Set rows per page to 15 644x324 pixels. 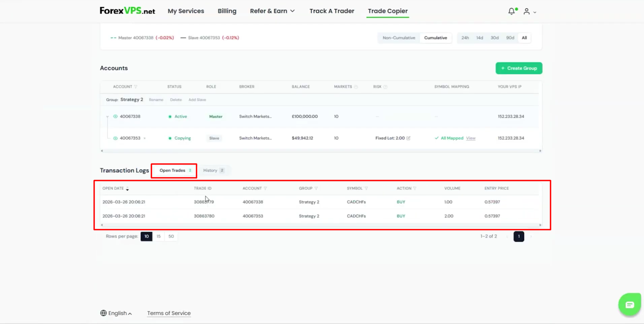click(x=158, y=236)
